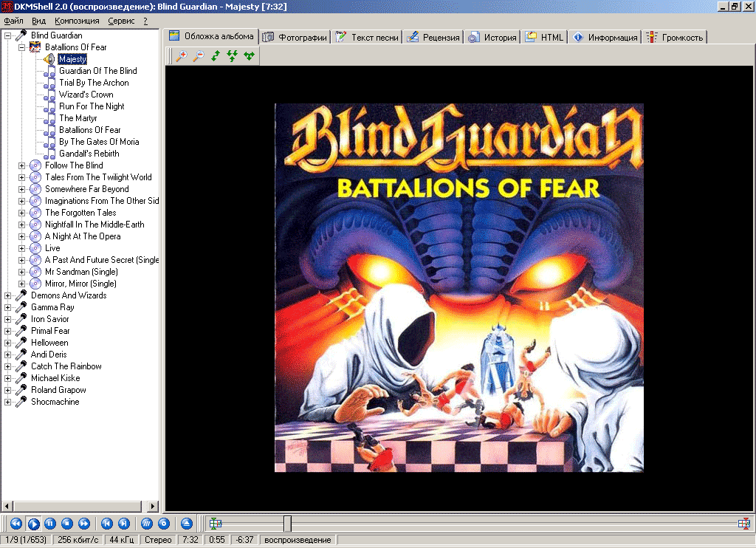Select the track By The Gates Of Moria
Viewport: 756px width, 548px height.
[99, 142]
